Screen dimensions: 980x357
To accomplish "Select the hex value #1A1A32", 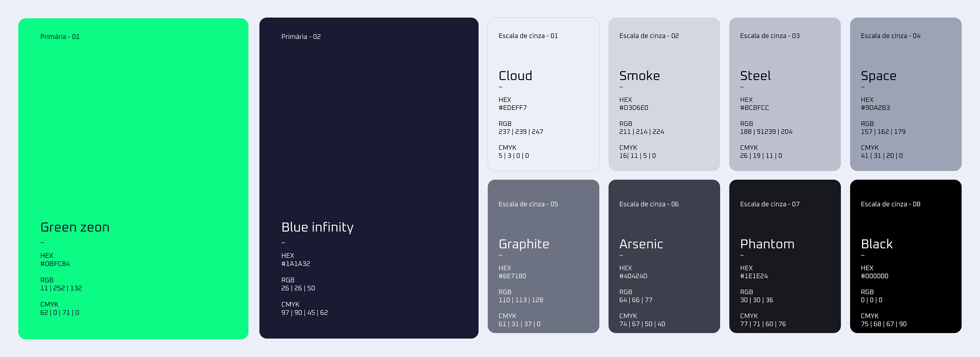I will [x=296, y=264].
